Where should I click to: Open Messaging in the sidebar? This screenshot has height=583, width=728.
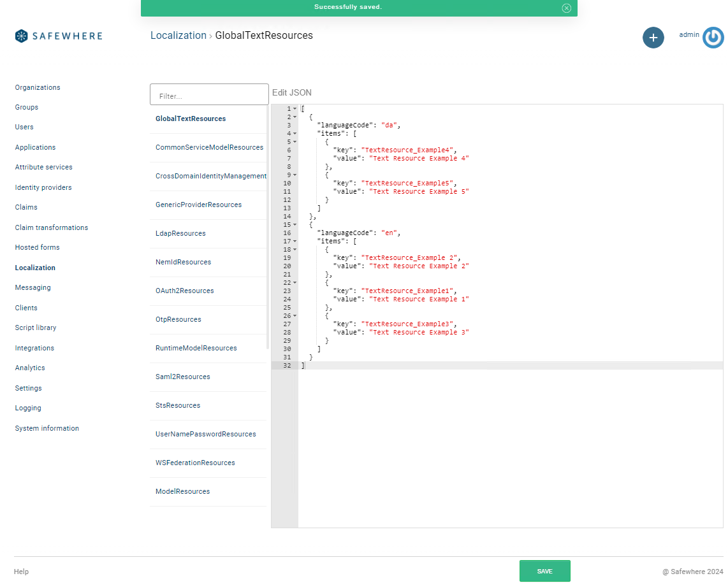point(33,287)
